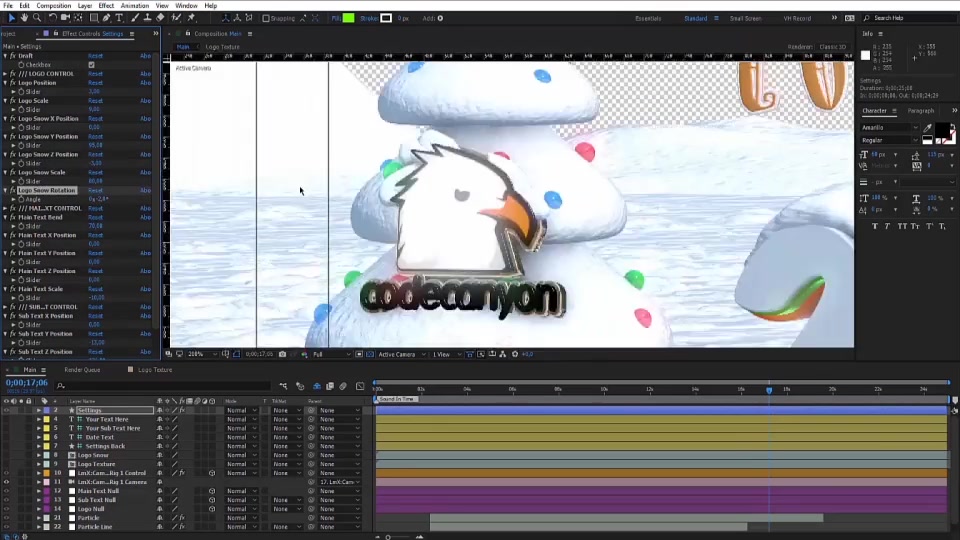Open the Composition menu
This screenshot has width=960, height=540.
point(53,6)
